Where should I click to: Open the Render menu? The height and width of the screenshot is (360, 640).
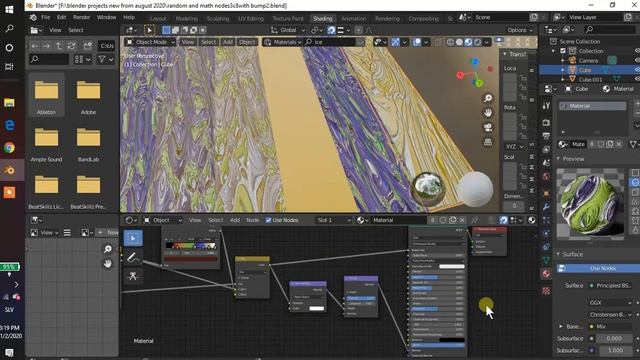[81, 18]
